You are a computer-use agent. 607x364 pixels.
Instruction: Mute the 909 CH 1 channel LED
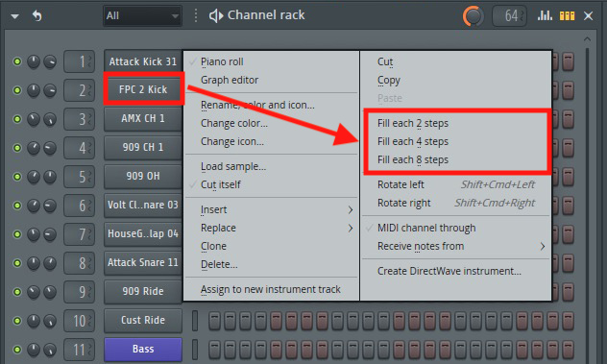(17, 148)
